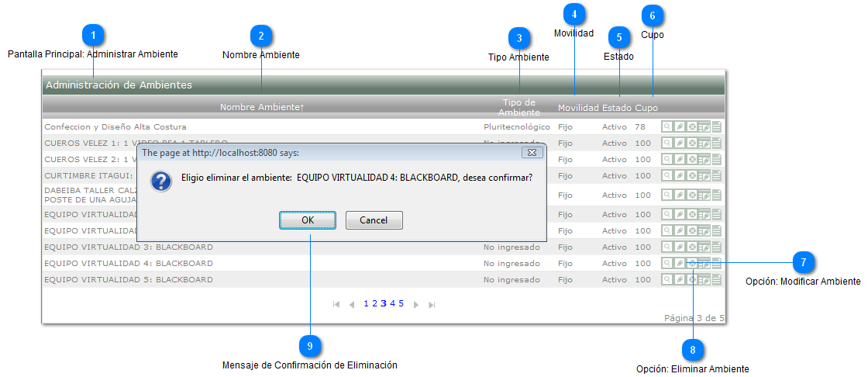The image size is (868, 377).
Task: Sort by Movilidad column header
Action: coord(578,107)
